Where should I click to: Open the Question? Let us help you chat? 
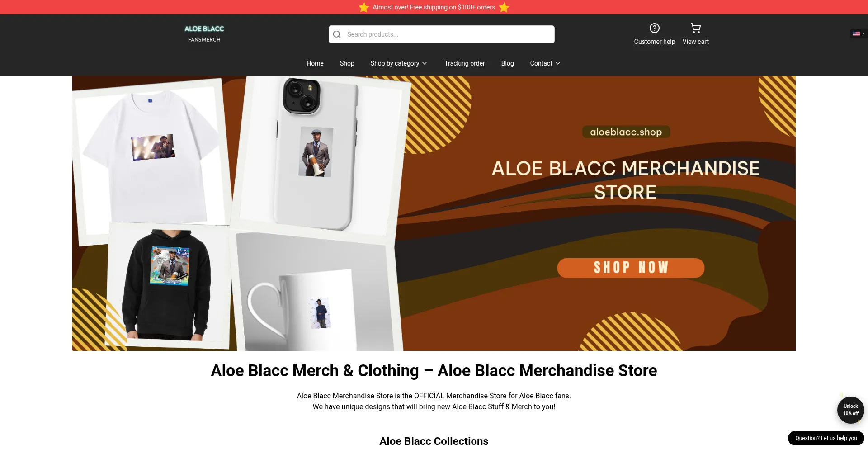pyautogui.click(x=826, y=438)
